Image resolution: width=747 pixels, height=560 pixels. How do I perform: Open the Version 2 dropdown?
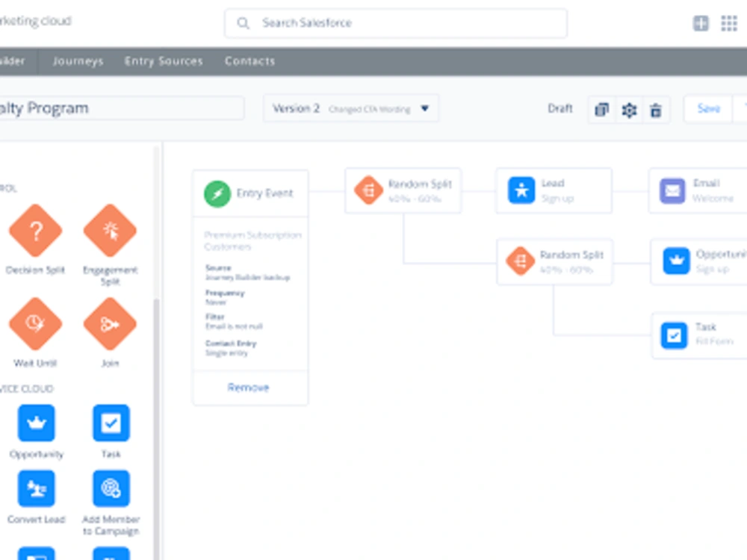(350, 108)
